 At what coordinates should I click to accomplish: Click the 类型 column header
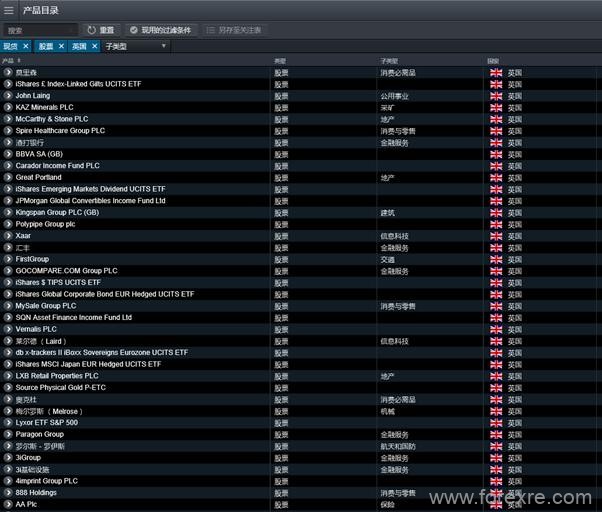[x=280, y=61]
